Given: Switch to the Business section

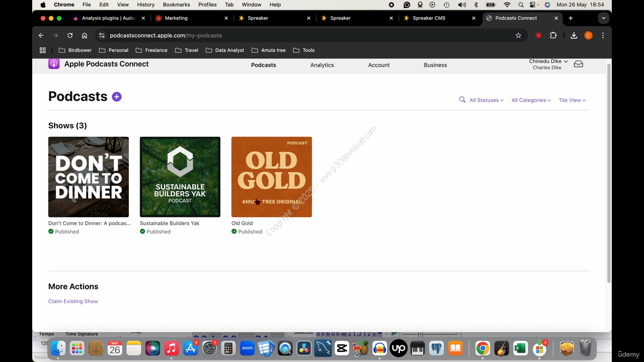Looking at the screenshot, I should click(x=435, y=65).
